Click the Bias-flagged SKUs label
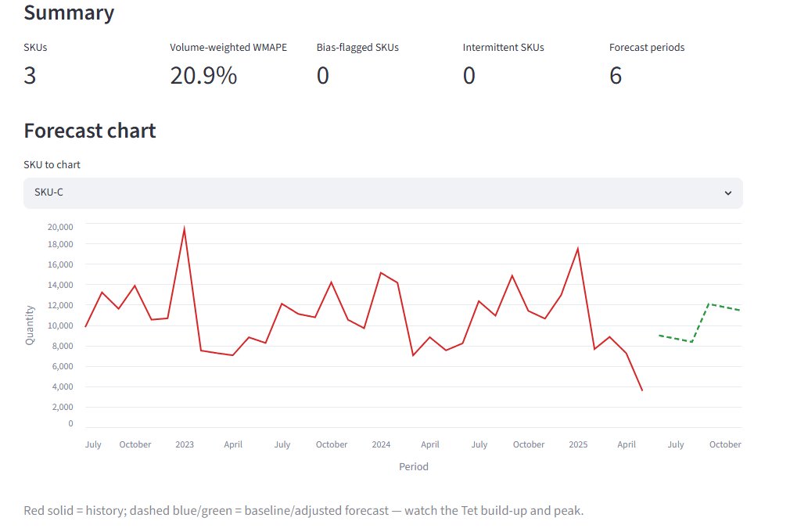Viewport: 790px width, 532px height. (x=357, y=48)
